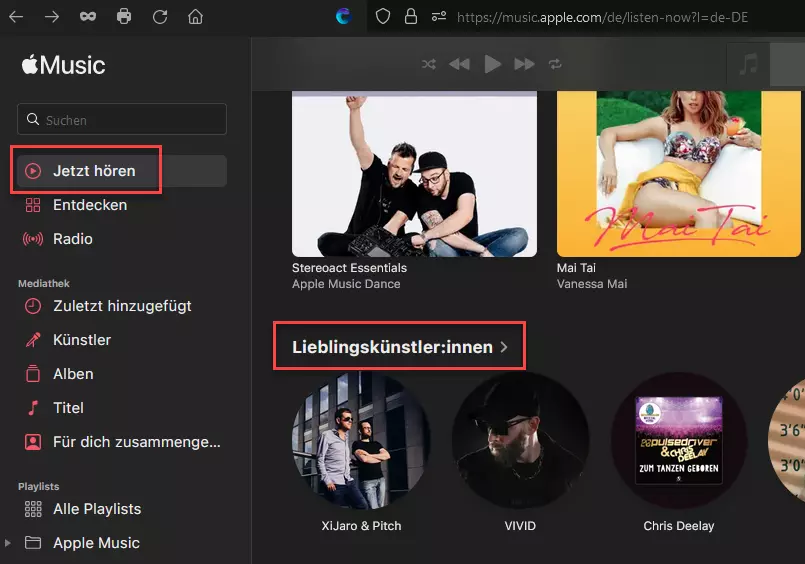This screenshot has height=564, width=805.
Task: Click the private mode mask icon
Action: (88, 17)
